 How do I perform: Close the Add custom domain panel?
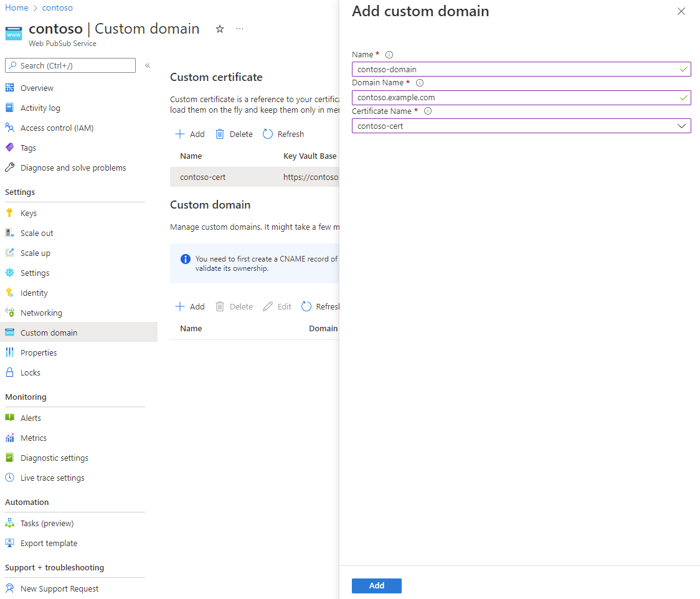tap(681, 11)
